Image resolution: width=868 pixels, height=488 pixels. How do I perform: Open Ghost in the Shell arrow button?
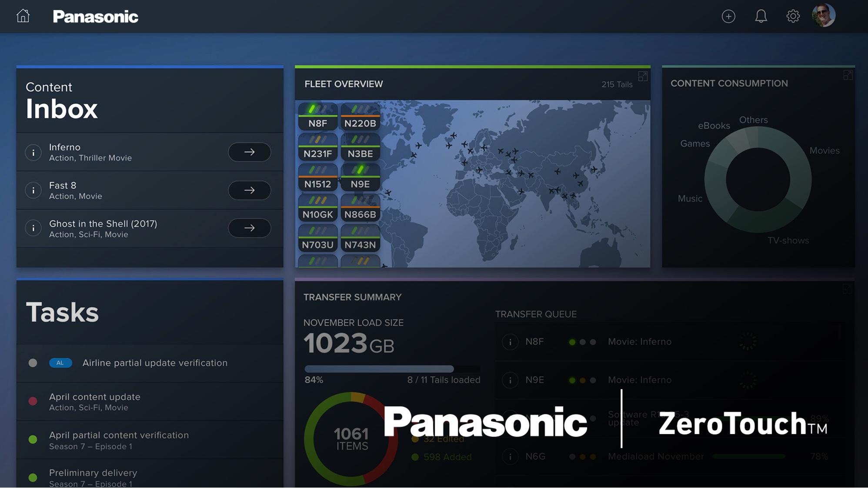coord(249,228)
